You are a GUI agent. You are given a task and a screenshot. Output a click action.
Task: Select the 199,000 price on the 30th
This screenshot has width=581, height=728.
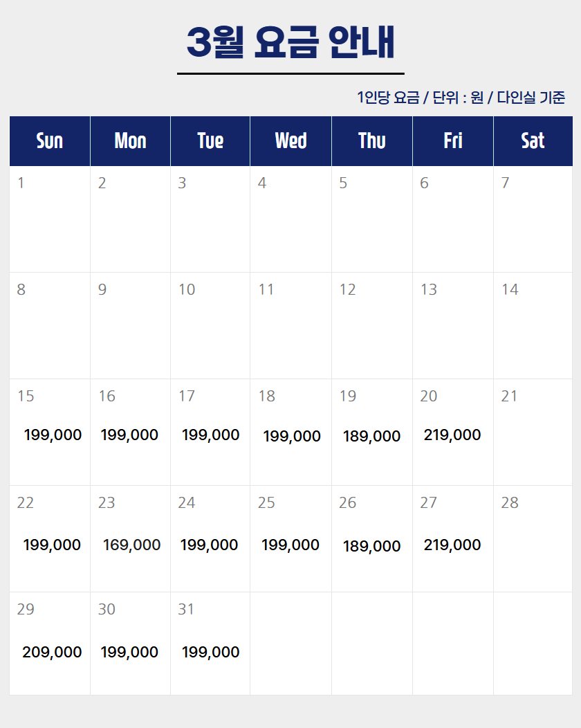click(x=129, y=652)
